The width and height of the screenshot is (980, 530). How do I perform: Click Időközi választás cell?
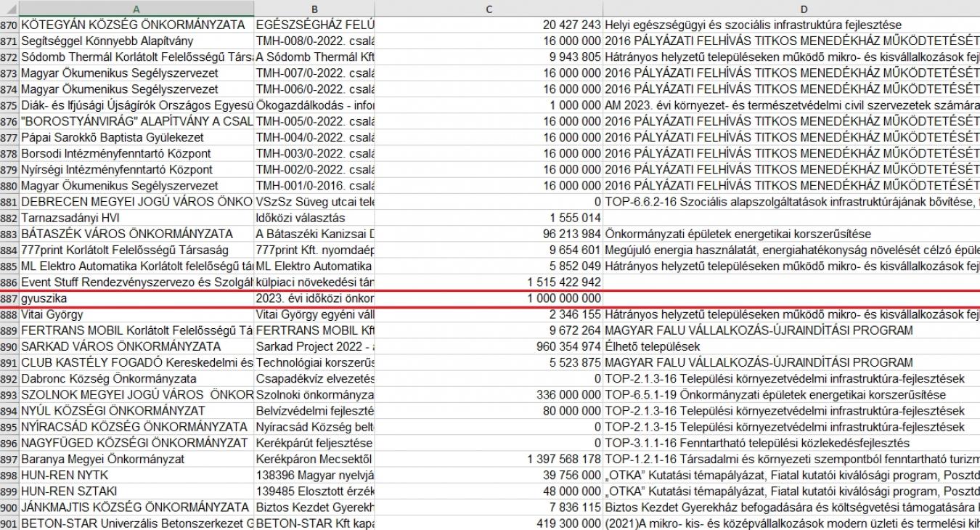[314, 218]
